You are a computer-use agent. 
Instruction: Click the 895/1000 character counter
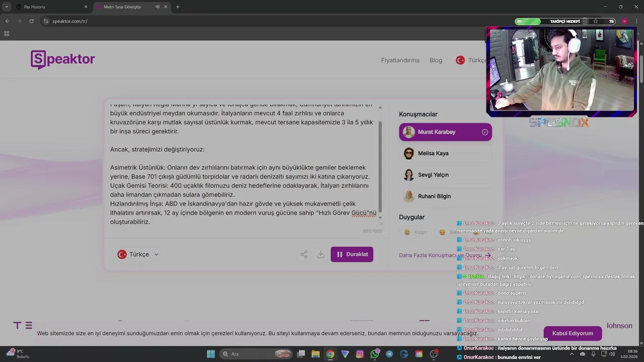[372, 231]
